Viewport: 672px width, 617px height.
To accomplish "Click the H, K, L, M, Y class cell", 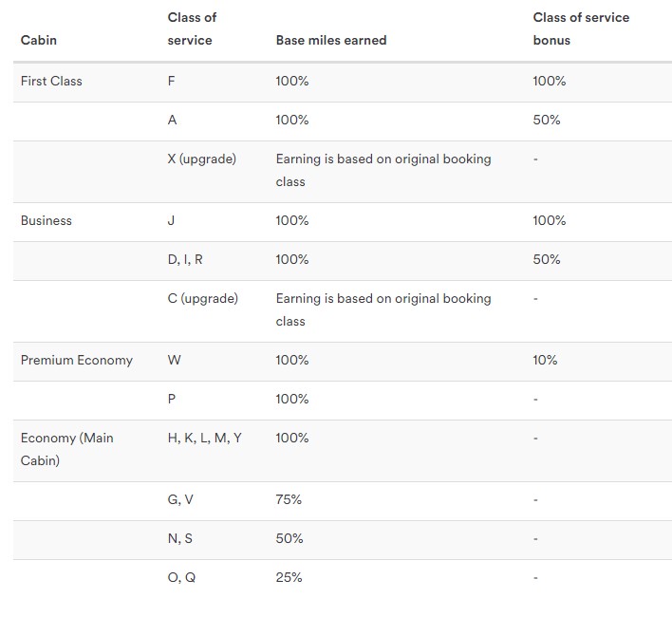I will point(205,438).
